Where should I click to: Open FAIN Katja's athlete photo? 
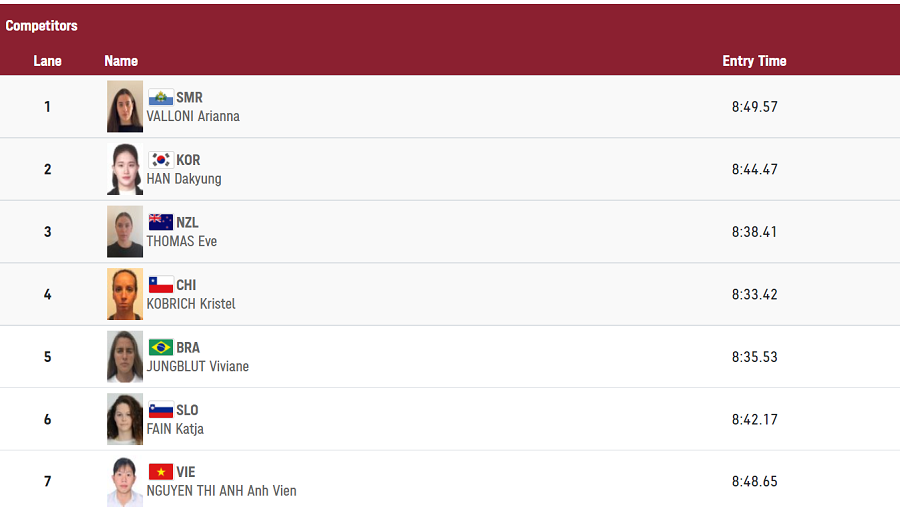tap(125, 419)
